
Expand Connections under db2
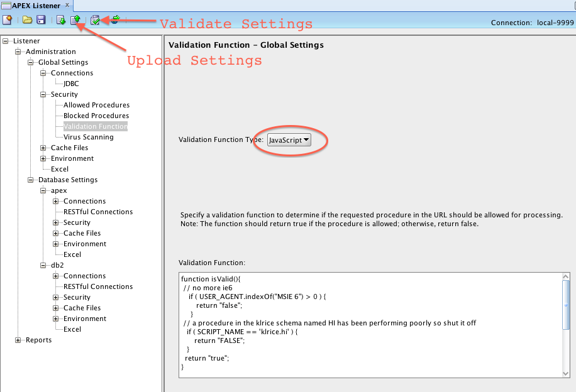pos(55,276)
